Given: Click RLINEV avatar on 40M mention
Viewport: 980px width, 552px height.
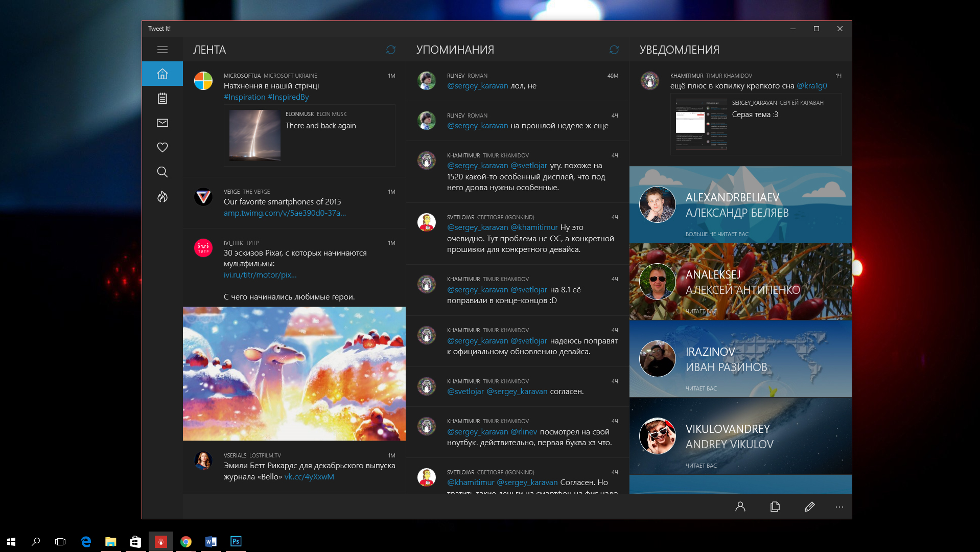Looking at the screenshot, I should coord(427,81).
